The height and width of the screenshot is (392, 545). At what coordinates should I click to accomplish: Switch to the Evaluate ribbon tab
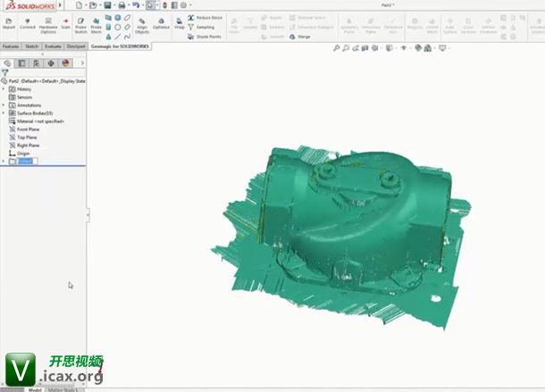53,46
